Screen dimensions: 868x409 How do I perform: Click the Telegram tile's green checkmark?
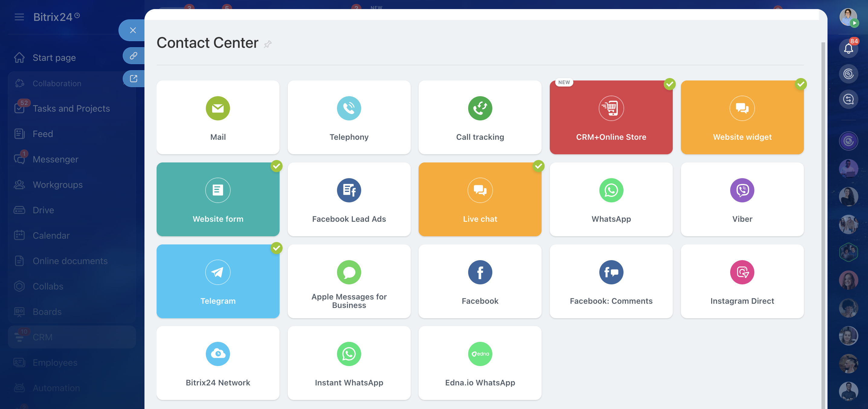pos(276,248)
